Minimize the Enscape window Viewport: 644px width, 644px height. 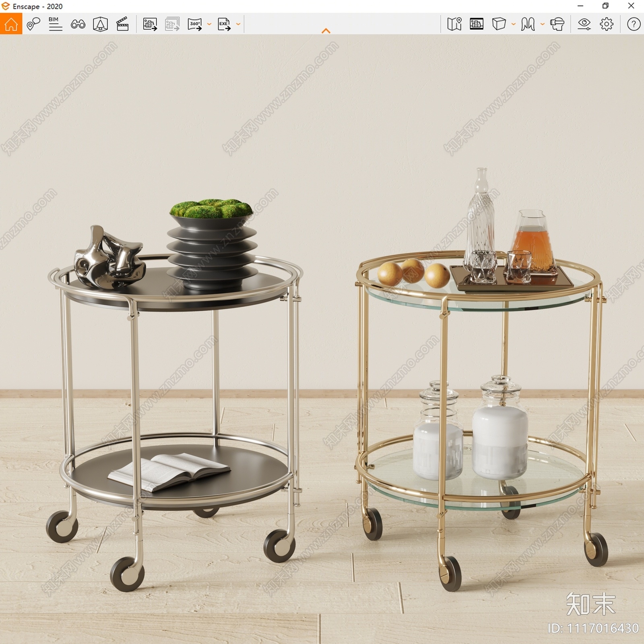(580, 6)
